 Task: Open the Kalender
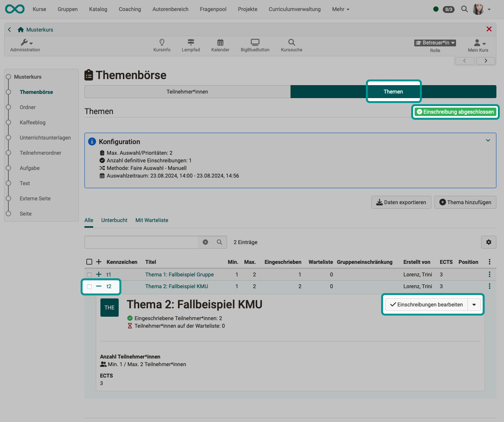point(220,45)
